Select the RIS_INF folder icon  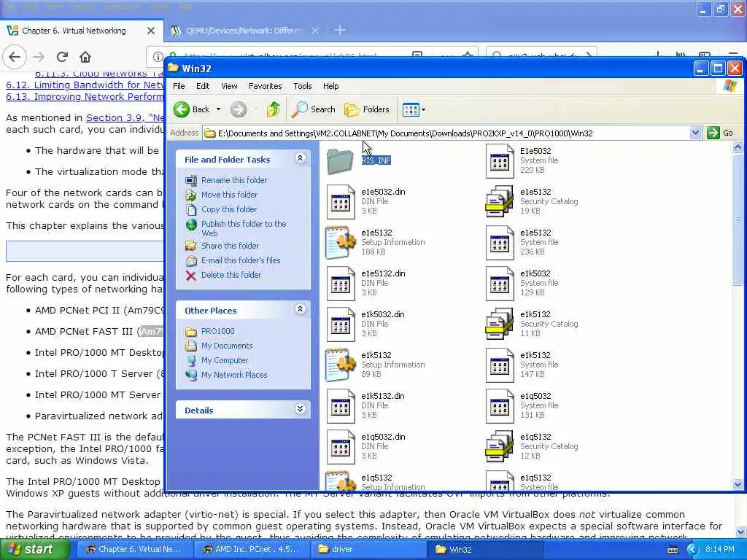pos(340,161)
